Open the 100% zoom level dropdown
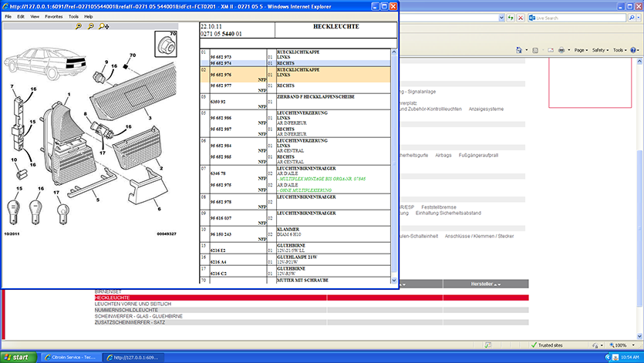The width and height of the screenshot is (644, 363). click(633, 345)
